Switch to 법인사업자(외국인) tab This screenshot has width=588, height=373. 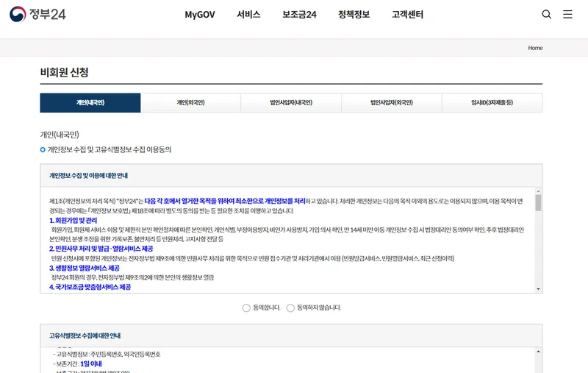pyautogui.click(x=392, y=103)
